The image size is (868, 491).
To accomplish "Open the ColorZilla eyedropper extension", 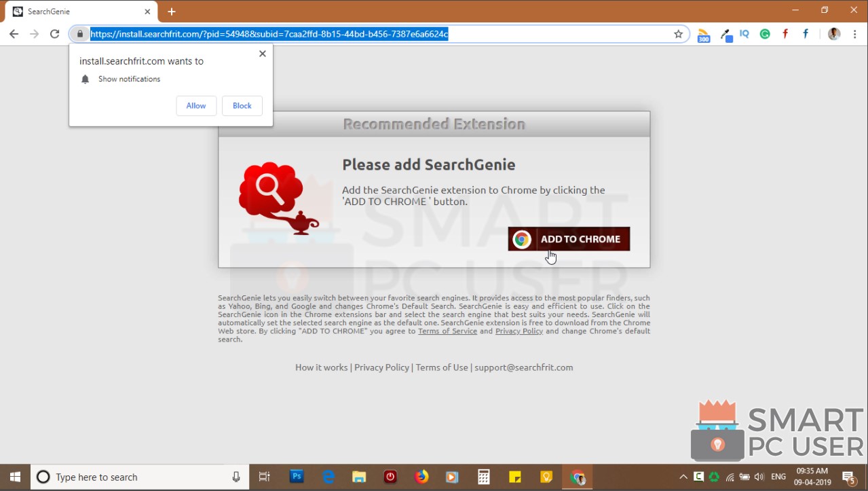I will click(725, 33).
